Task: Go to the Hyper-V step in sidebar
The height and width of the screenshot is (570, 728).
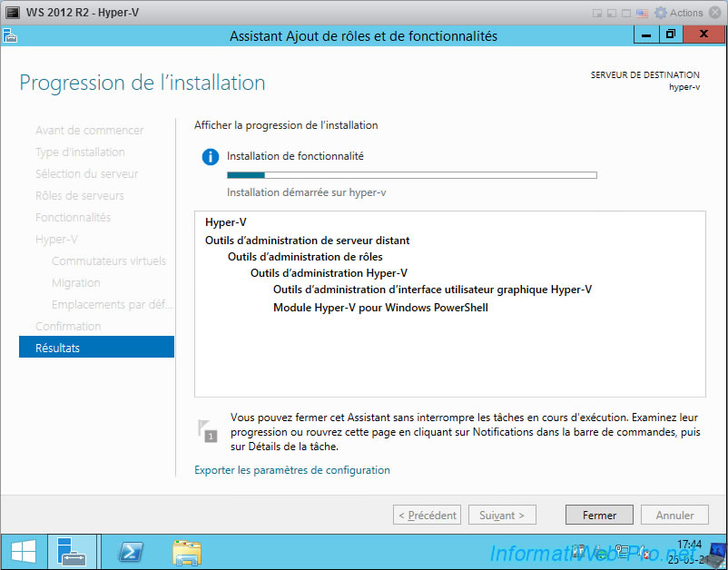Action: coord(56,239)
